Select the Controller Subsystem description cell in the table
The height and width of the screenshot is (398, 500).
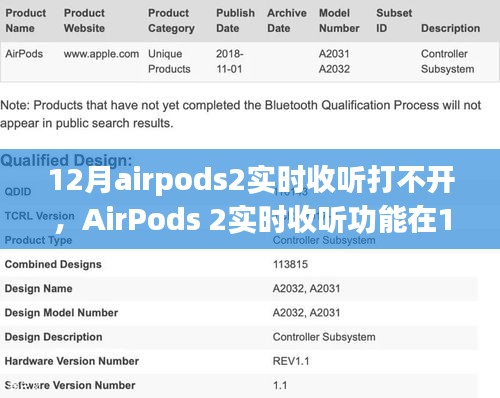pos(447,61)
